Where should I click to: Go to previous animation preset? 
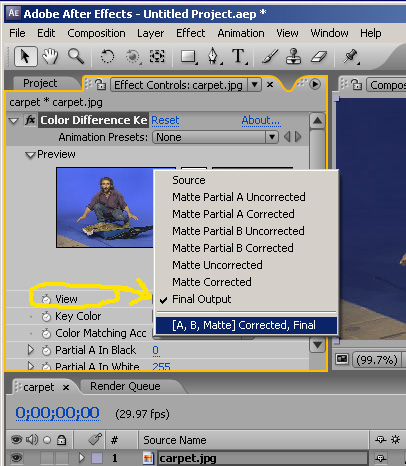point(287,137)
